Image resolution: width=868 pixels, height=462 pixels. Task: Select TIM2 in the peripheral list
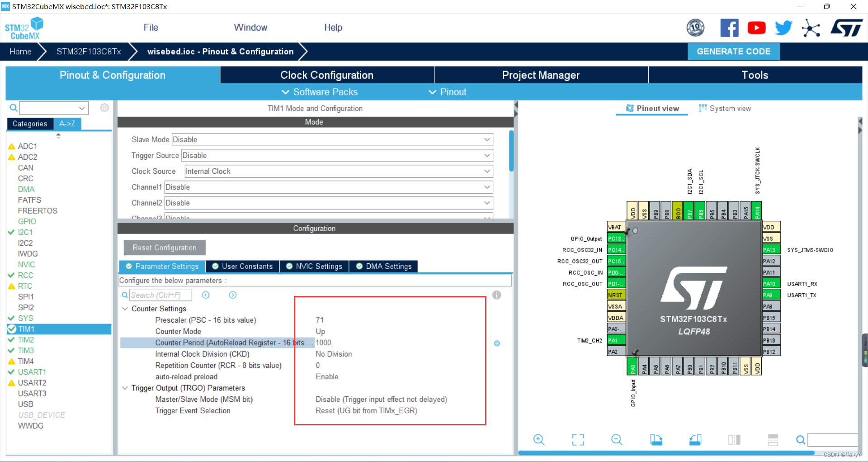[x=26, y=340]
